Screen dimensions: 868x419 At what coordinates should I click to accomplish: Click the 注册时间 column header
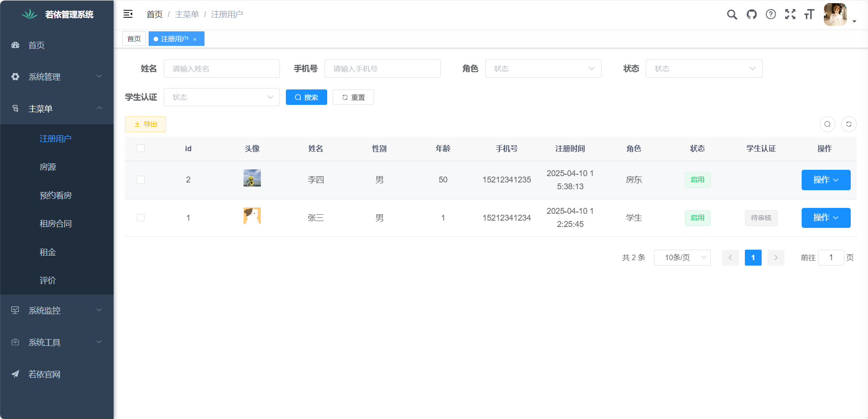(570, 148)
